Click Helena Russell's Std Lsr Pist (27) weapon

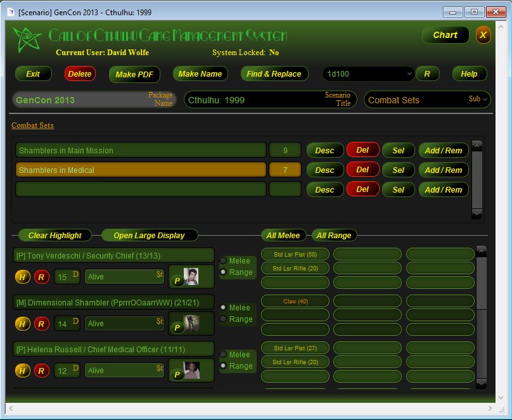tap(295, 348)
